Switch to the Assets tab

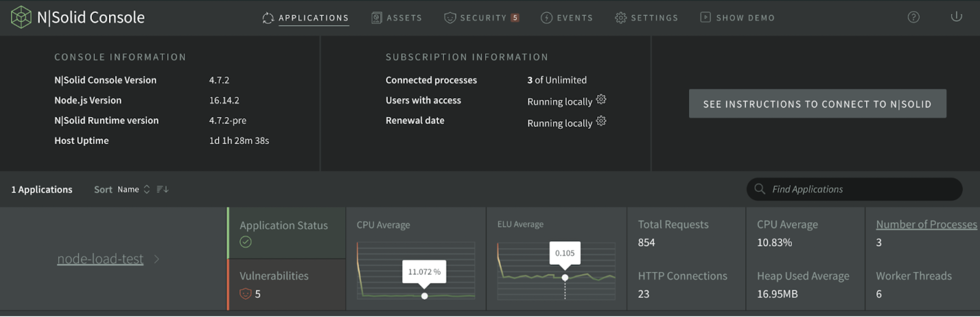click(404, 18)
